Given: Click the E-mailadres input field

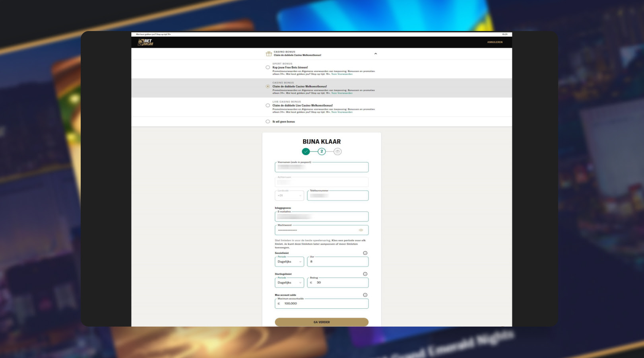Looking at the screenshot, I should [322, 216].
